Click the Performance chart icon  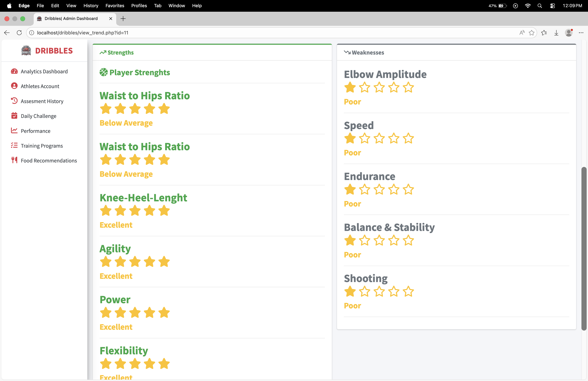(14, 131)
